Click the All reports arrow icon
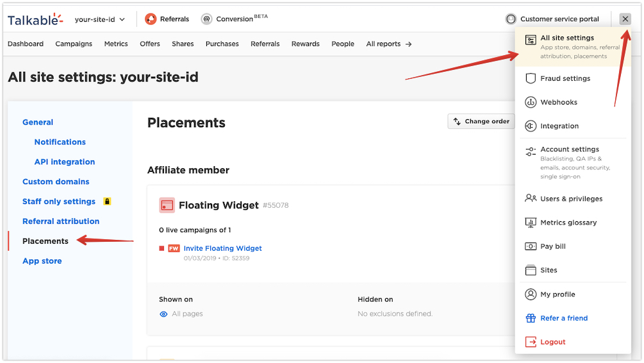The height and width of the screenshot is (363, 644). 408,44
